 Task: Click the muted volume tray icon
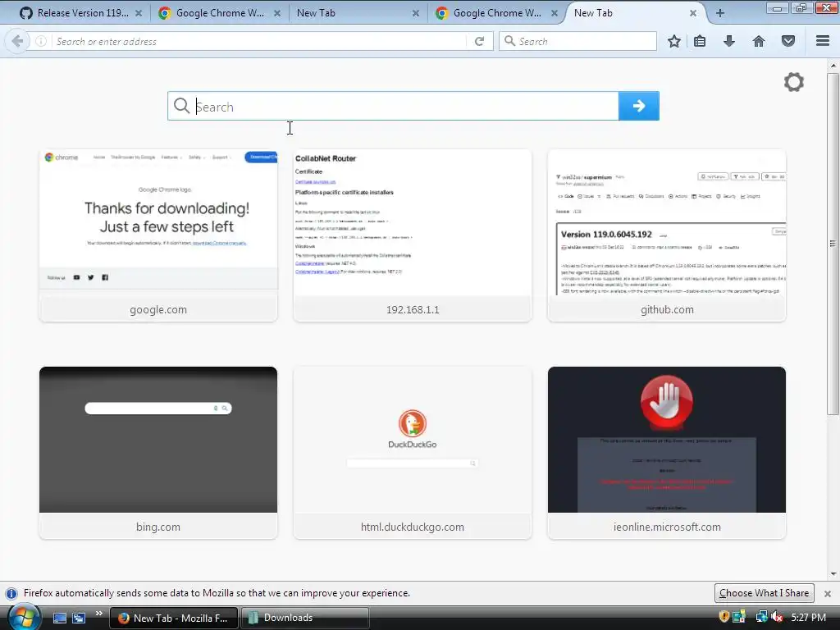777,617
